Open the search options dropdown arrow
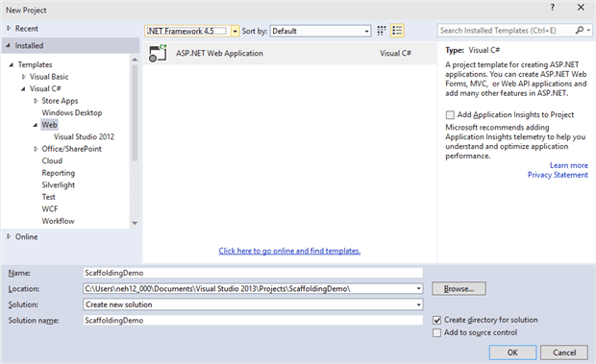The height and width of the screenshot is (364, 596). [588, 30]
